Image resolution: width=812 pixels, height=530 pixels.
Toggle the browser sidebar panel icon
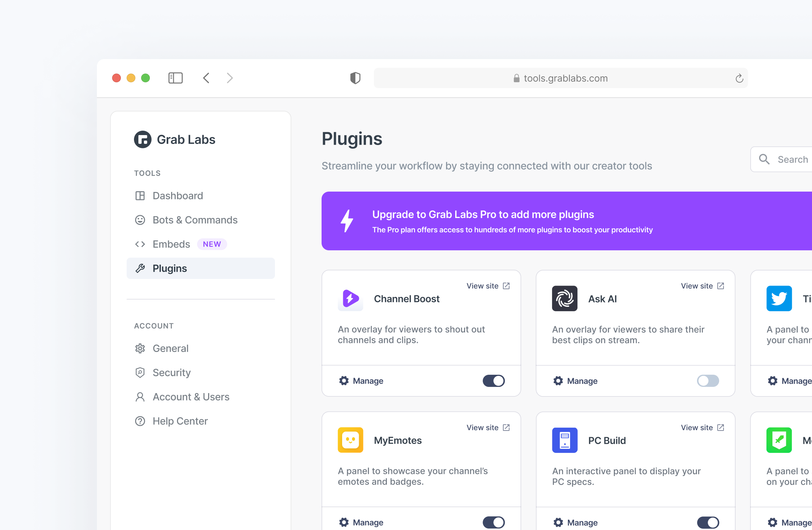tap(175, 78)
